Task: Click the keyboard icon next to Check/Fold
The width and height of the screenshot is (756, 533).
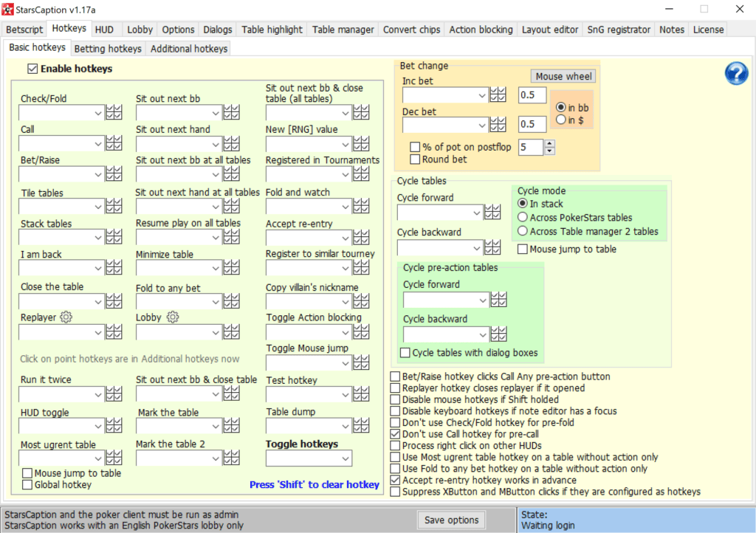Action: 114,113
